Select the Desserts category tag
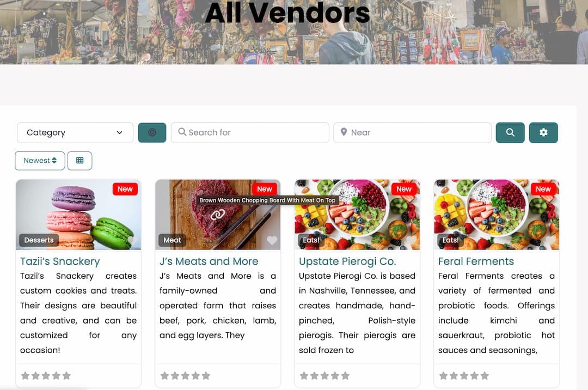Viewport: 588px width, 390px height. coord(39,240)
